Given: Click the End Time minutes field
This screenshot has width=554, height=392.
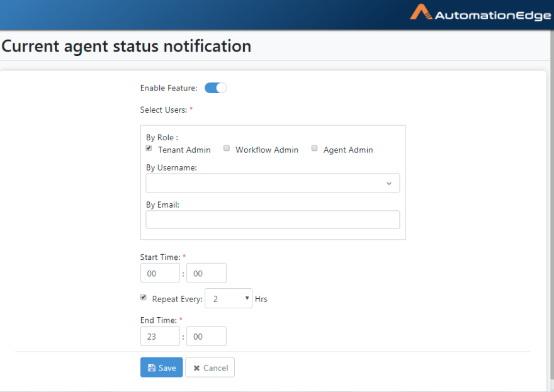Looking at the screenshot, I should [x=206, y=336].
